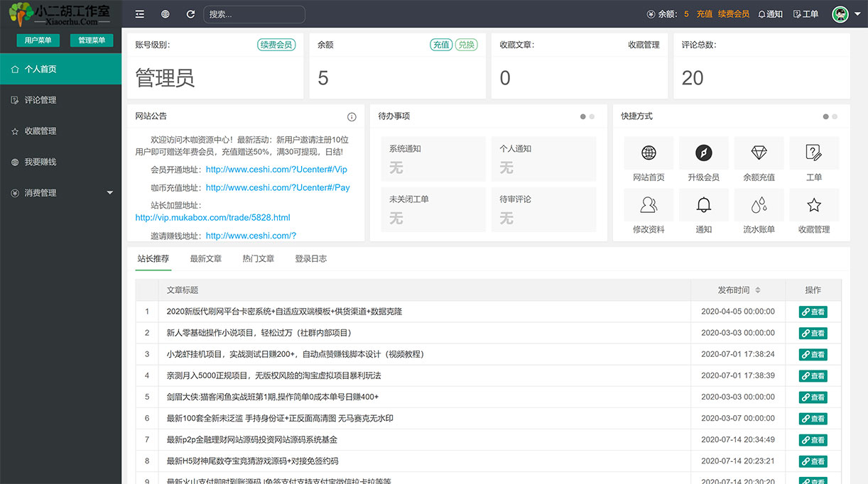The image size is (868, 484).
Task: Open 流水账单 with the droplet icon
Action: pos(759,204)
